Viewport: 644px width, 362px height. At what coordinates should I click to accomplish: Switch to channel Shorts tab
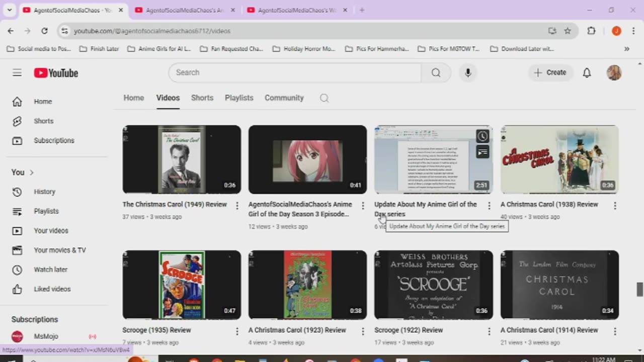click(x=202, y=98)
